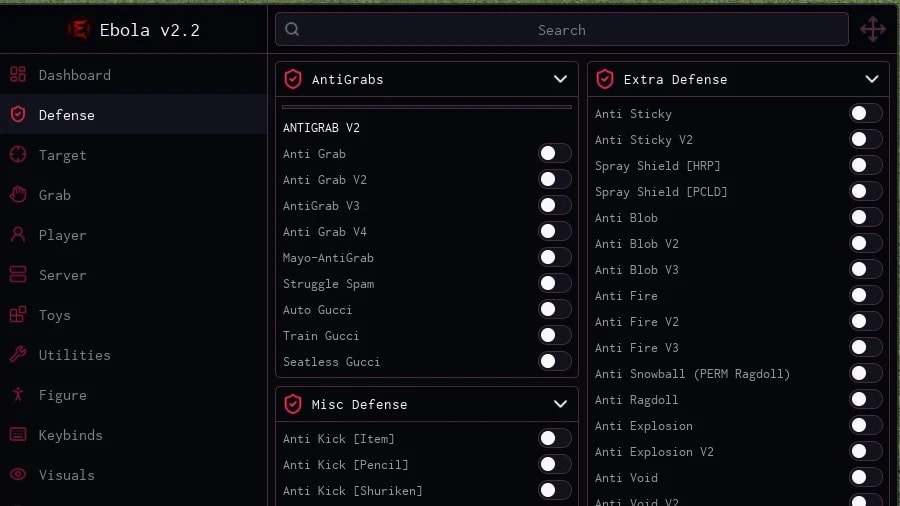The height and width of the screenshot is (506, 900).
Task: Click the Player person icon
Action: [x=18, y=235]
